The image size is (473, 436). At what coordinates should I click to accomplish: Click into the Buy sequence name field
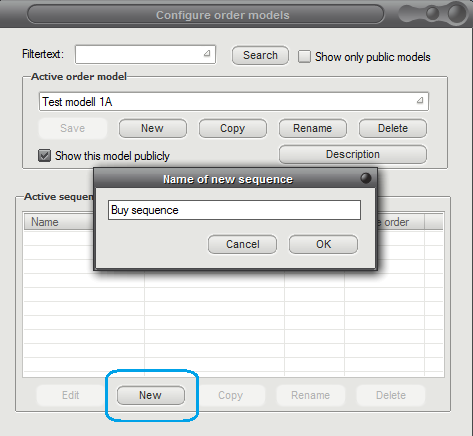[234, 210]
